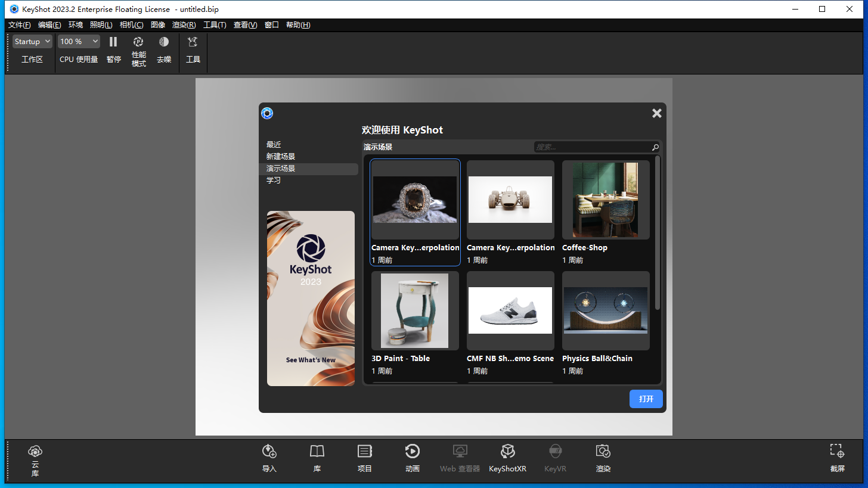Image resolution: width=868 pixels, height=488 pixels.
Task: Open the 查看(V) menu
Action: point(245,25)
